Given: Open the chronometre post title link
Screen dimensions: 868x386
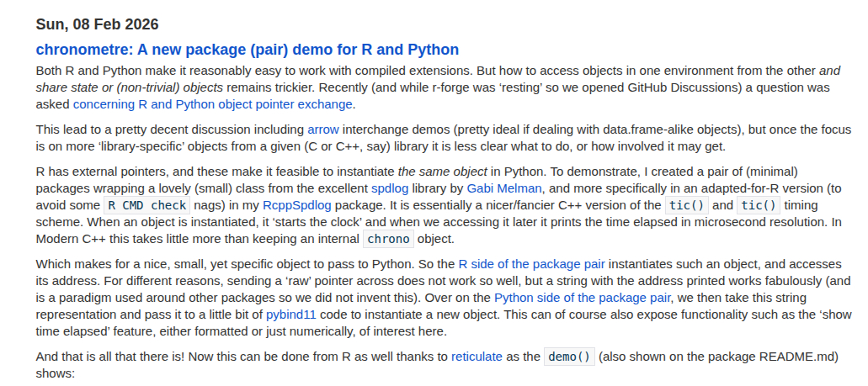Looking at the screenshot, I should 247,50.
